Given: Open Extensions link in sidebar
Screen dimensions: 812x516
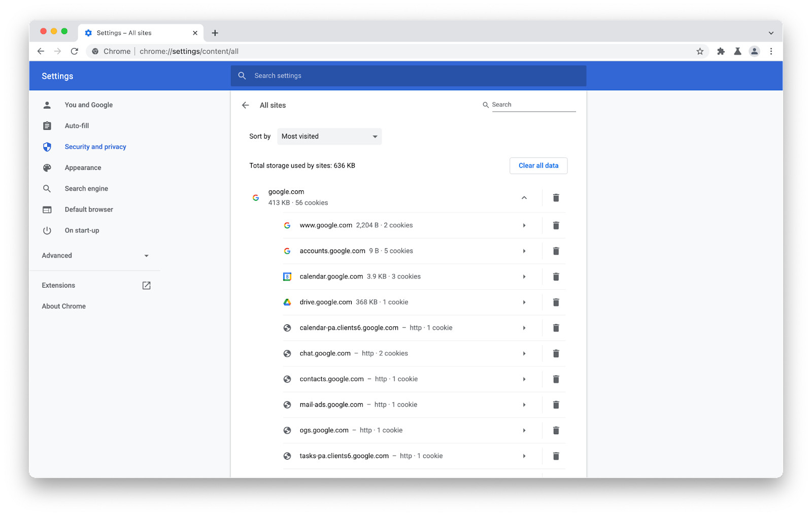Looking at the screenshot, I should [x=96, y=286].
